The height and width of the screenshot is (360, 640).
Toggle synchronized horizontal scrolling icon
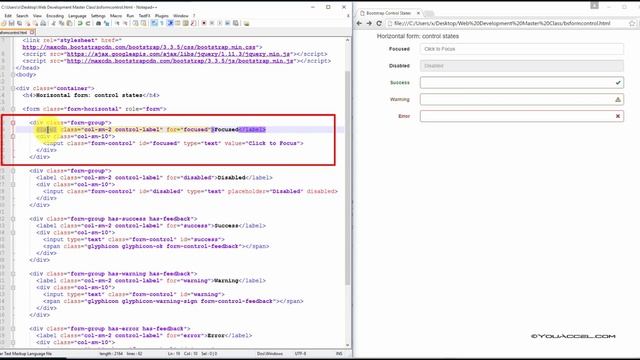(143, 23)
